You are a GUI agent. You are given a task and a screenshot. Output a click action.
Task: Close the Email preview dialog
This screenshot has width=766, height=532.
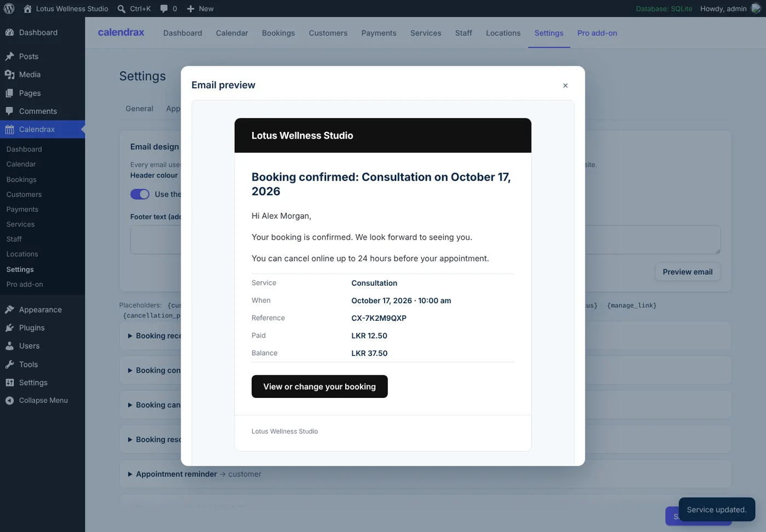click(565, 85)
